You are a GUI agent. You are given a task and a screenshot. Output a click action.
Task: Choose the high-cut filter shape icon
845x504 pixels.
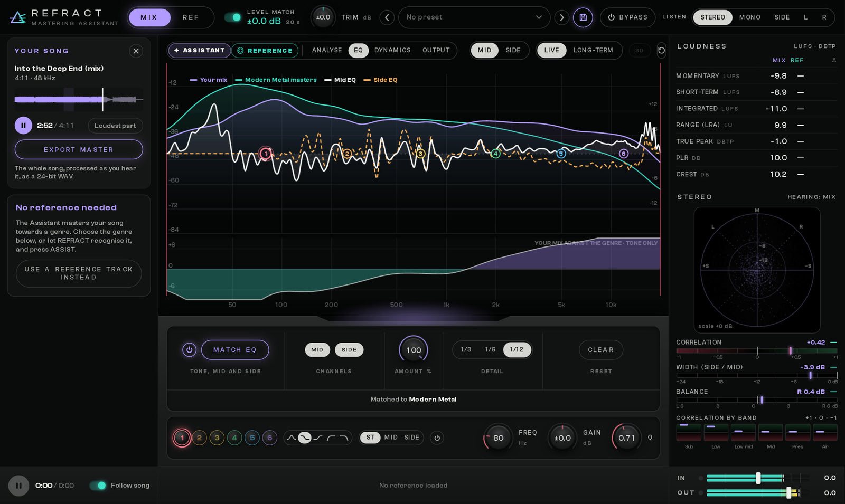344,438
